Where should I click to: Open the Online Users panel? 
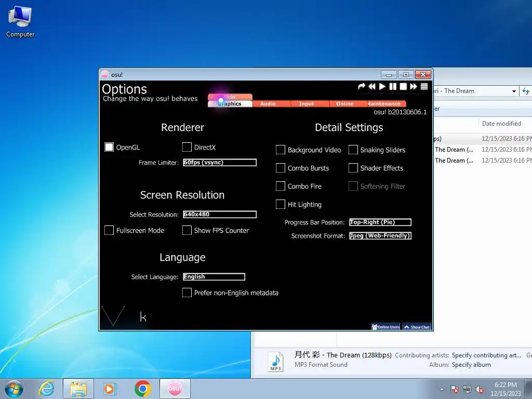coord(385,327)
